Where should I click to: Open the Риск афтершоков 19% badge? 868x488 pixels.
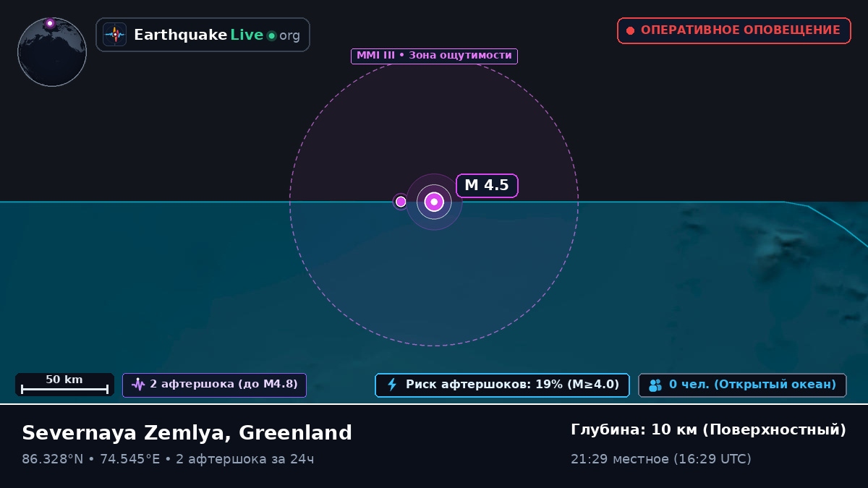coord(502,385)
